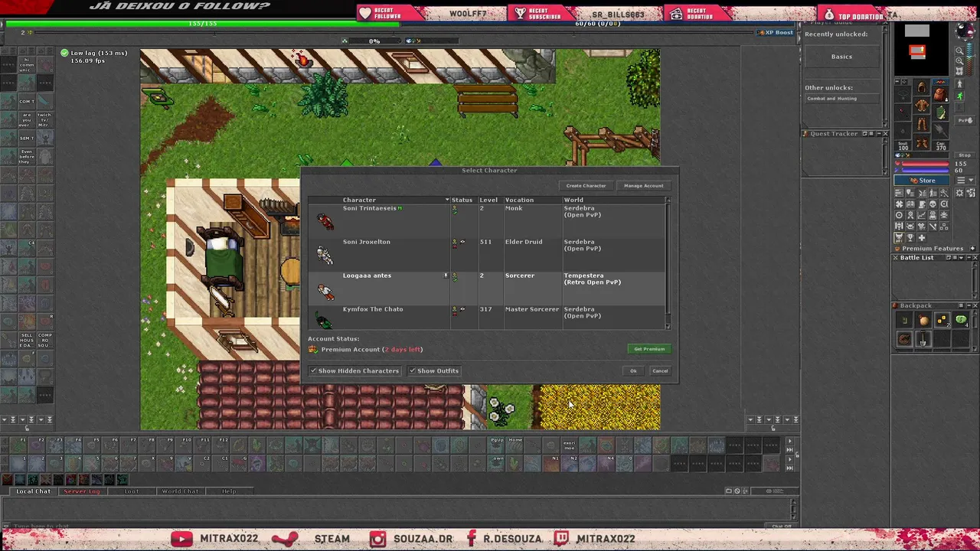Confirm the selection with Ok
This screenshot has width=980, height=551.
click(633, 371)
